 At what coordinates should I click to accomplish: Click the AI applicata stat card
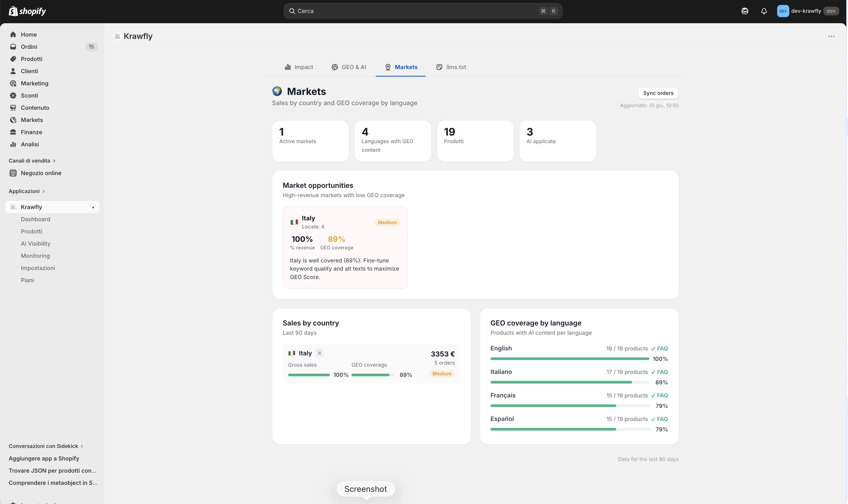pos(558,141)
